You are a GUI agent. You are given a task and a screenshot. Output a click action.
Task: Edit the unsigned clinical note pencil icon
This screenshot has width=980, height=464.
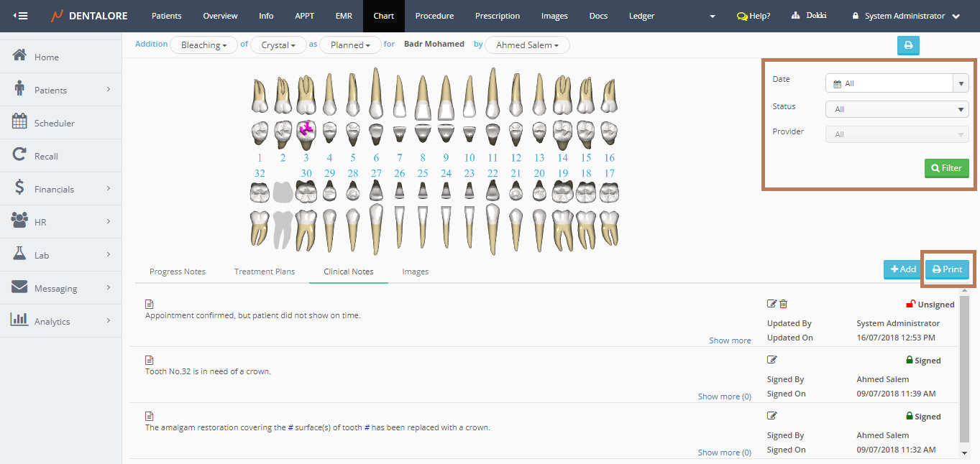[771, 305]
